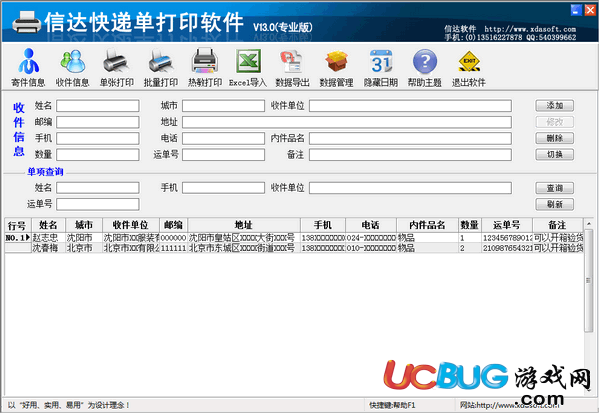The width and height of the screenshot is (600, 414).
Task: Focus the 备注 remarks field
Action: (x=410, y=155)
